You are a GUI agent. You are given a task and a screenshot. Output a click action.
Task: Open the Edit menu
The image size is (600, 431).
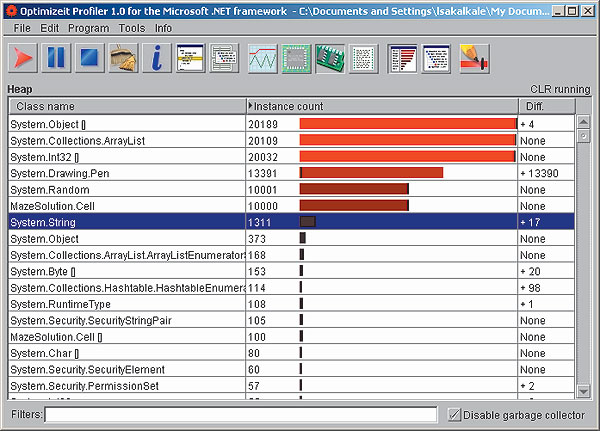49,28
